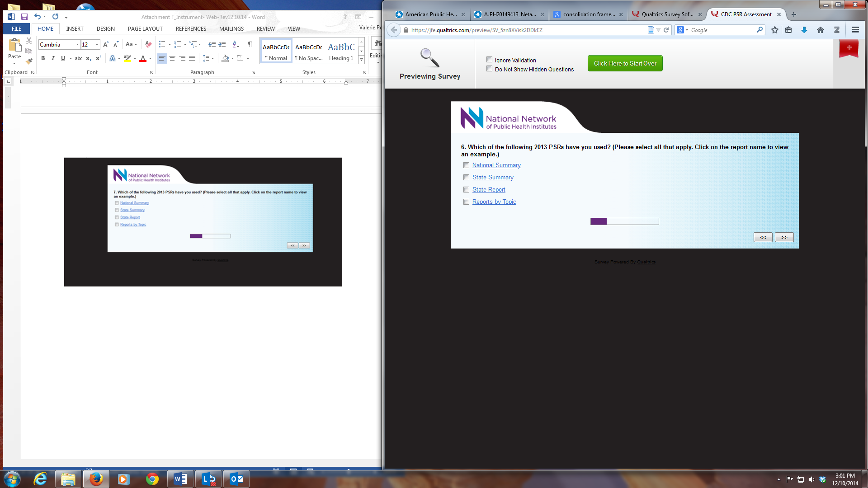Image resolution: width=868 pixels, height=488 pixels.
Task: Click the Bold formatting icon
Action: point(43,58)
